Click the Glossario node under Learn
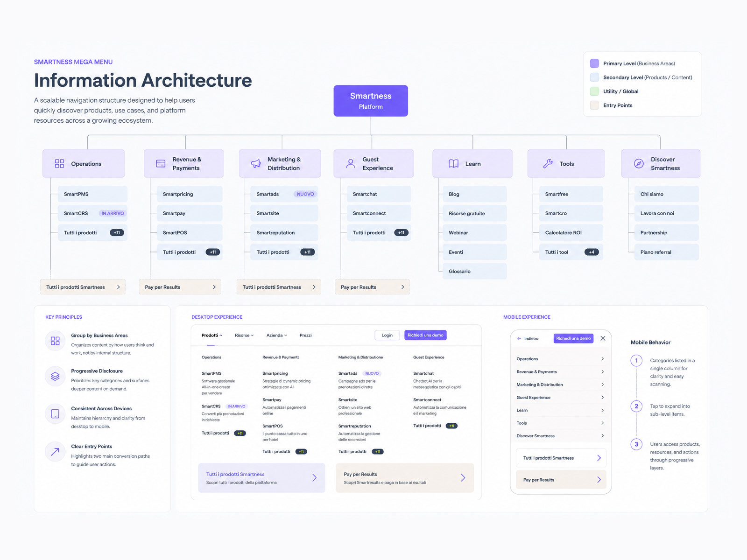747x560 pixels. [474, 271]
